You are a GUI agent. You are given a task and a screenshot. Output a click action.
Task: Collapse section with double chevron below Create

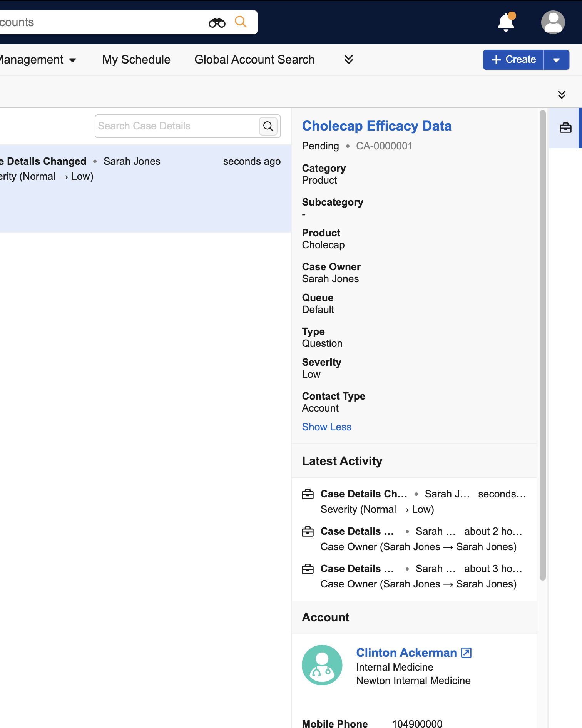(562, 95)
